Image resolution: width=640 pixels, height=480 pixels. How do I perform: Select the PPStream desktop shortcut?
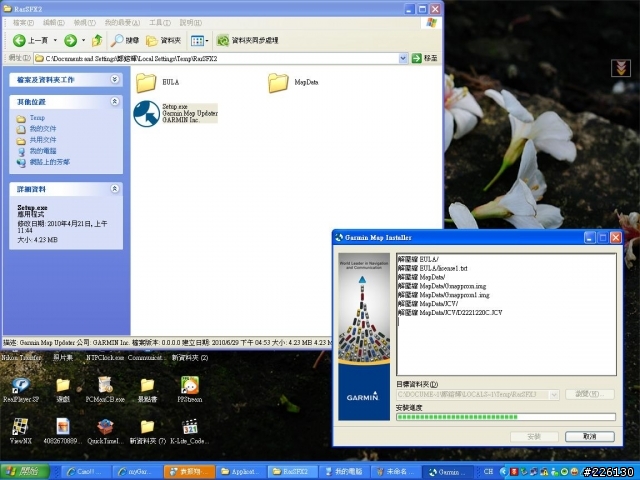tap(190, 390)
